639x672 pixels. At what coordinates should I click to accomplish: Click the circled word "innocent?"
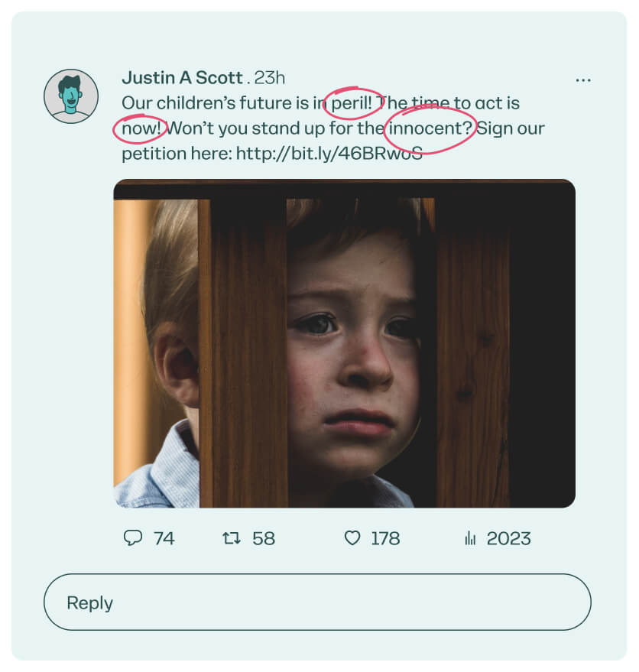431,128
